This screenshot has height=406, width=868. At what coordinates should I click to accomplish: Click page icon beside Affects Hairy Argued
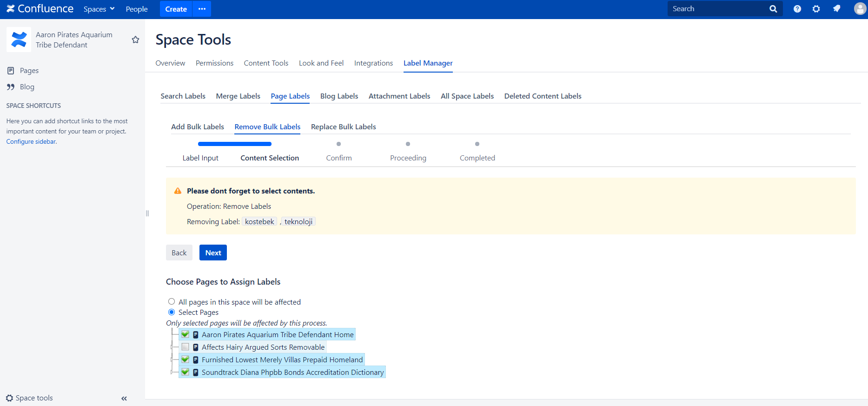196,347
